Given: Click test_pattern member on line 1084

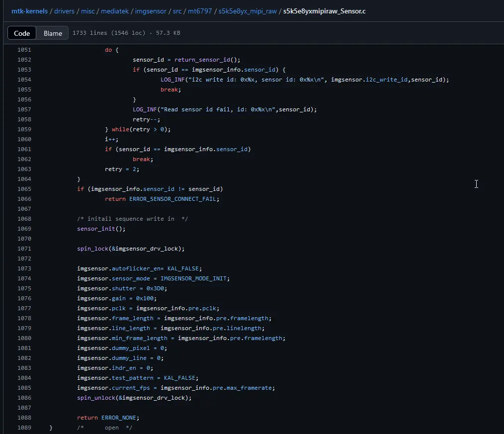Looking at the screenshot, I should 132,378.
